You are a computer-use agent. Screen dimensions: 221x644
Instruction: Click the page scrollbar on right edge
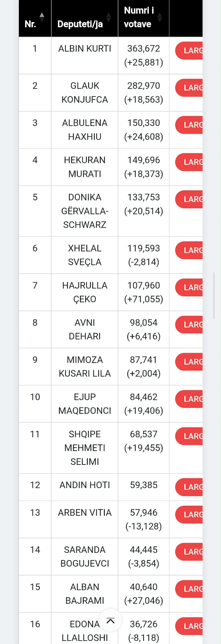pos(214,295)
